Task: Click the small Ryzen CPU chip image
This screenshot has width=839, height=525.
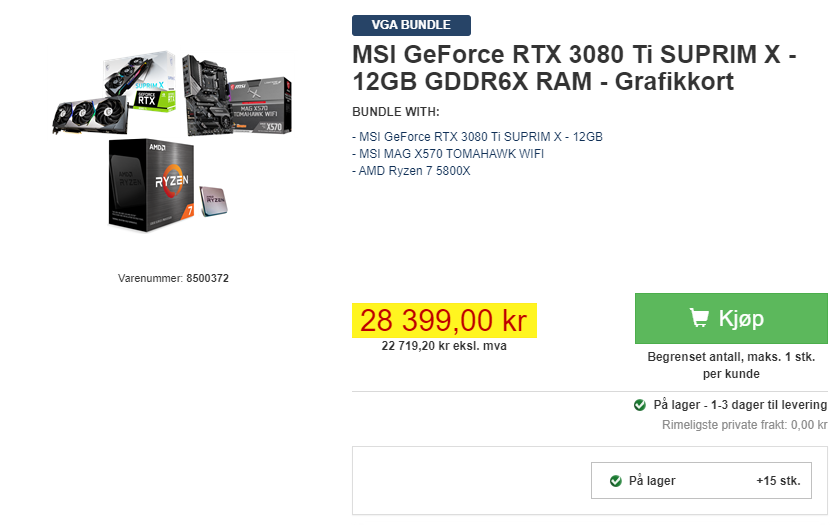Action: click(x=213, y=201)
